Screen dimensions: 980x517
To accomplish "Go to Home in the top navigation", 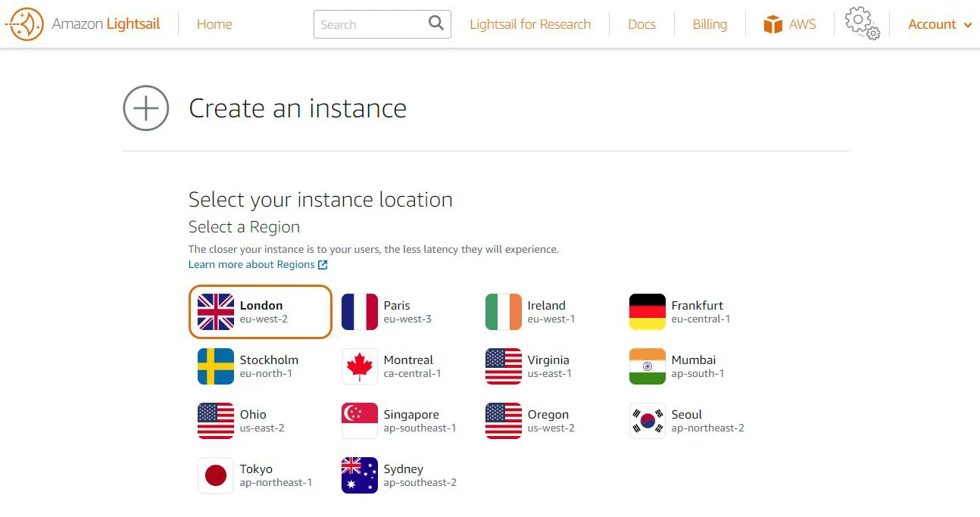I will point(214,24).
